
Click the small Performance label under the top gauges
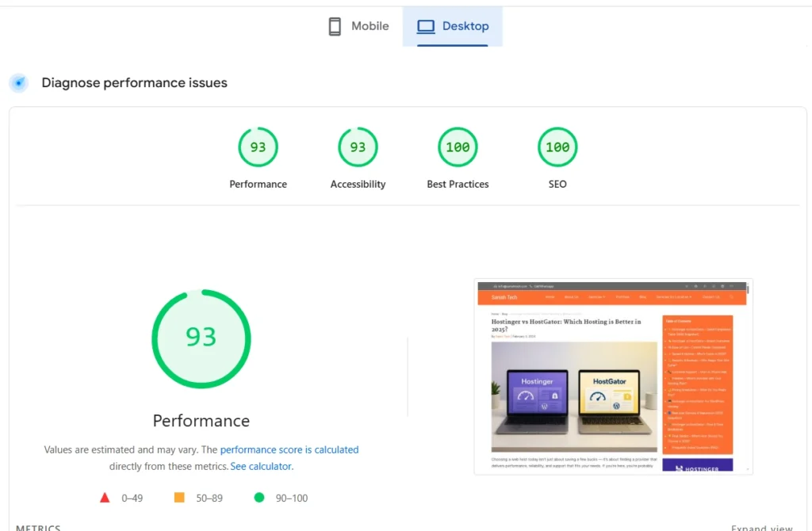[258, 184]
